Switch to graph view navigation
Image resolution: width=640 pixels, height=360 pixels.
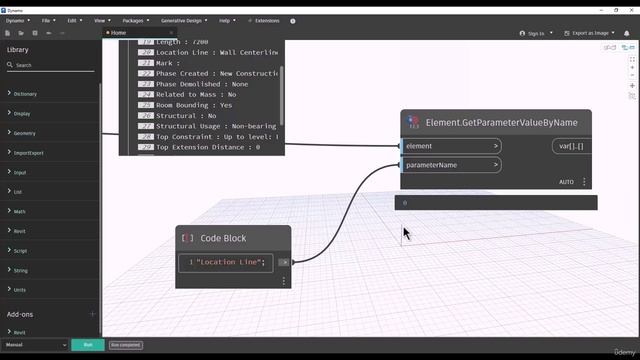628,48
